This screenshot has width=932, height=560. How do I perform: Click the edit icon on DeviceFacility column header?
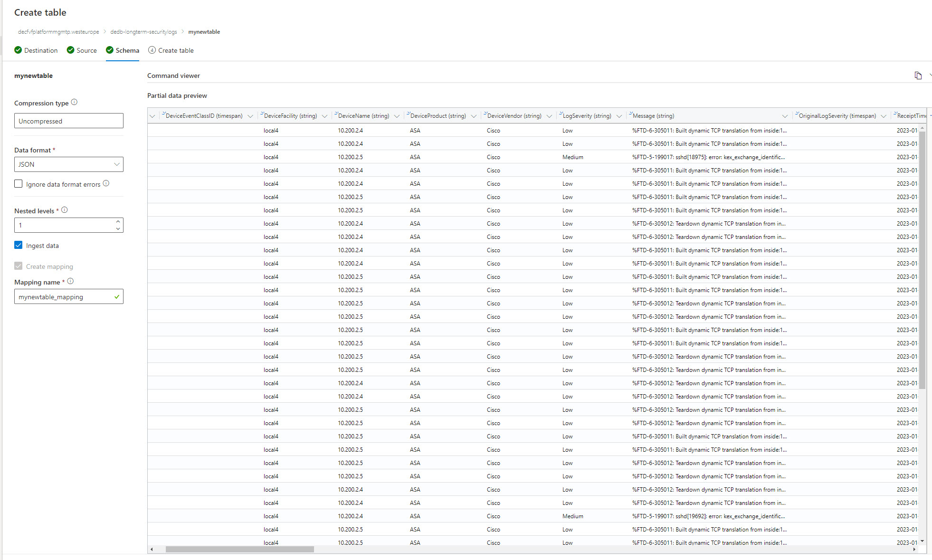click(262, 114)
